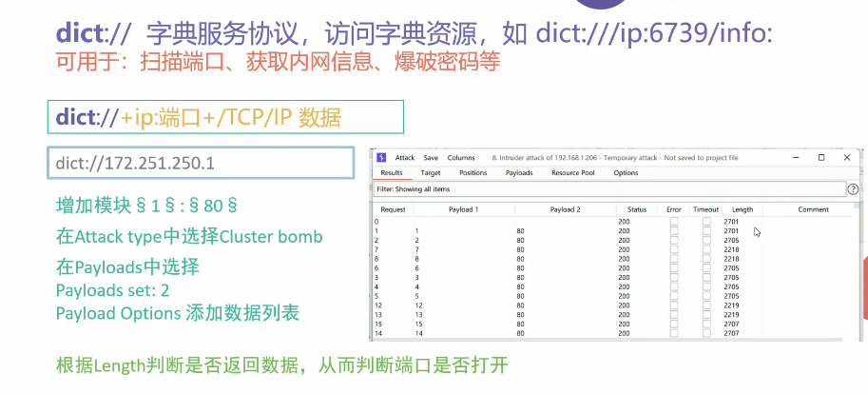
Task: Maximize the Intruder attack window
Action: click(x=820, y=157)
